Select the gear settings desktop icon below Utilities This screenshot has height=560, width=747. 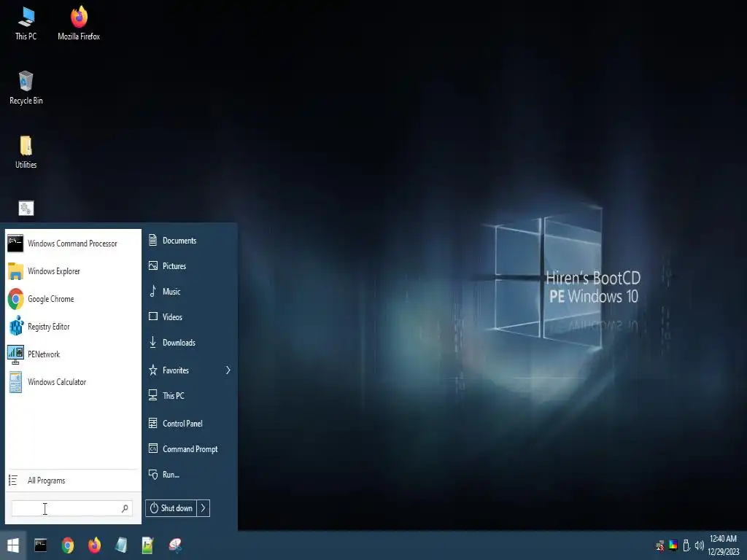26,208
